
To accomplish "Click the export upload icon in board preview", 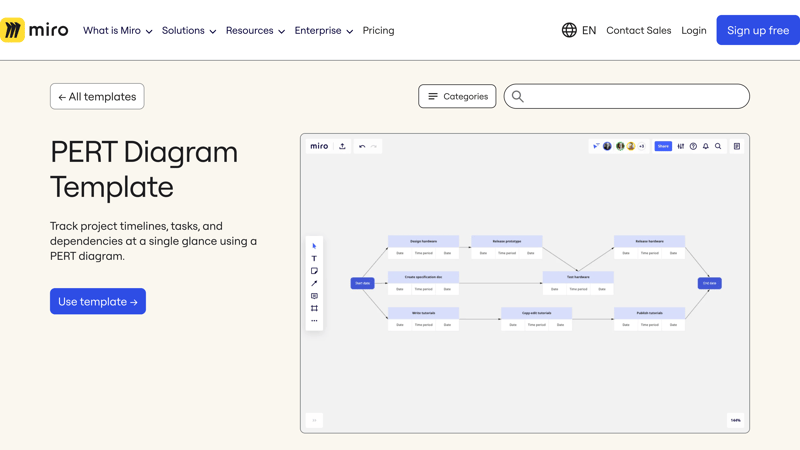I will (342, 146).
